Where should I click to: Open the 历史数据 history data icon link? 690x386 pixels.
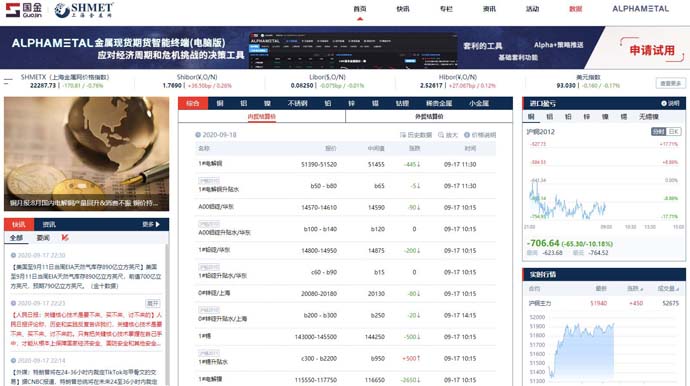coord(415,135)
